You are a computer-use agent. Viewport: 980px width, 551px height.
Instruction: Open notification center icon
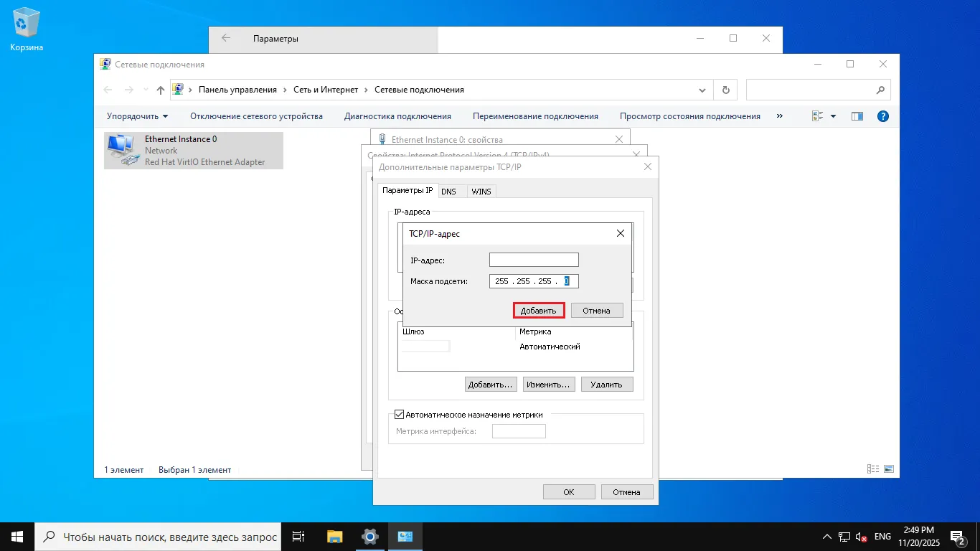957,536
